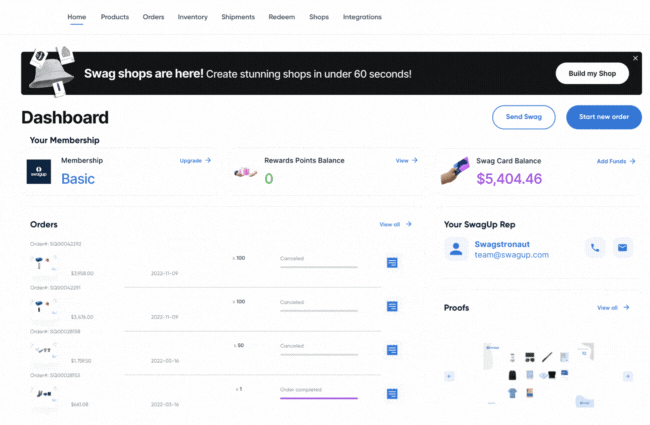View all proofs link
Image resolution: width=650 pixels, height=425 pixels.
(x=607, y=308)
